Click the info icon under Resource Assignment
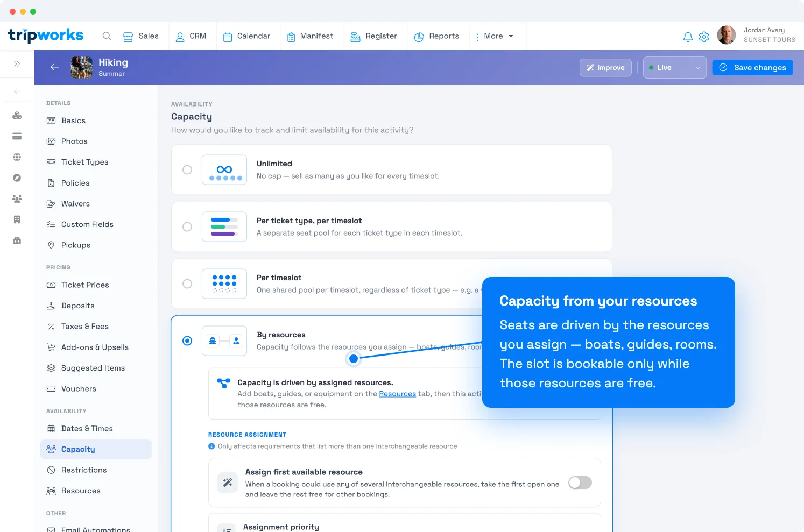The width and height of the screenshot is (804, 532). pyautogui.click(x=211, y=446)
